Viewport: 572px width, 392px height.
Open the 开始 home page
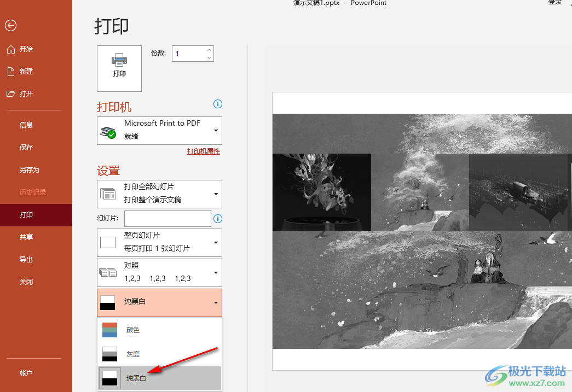point(36,49)
